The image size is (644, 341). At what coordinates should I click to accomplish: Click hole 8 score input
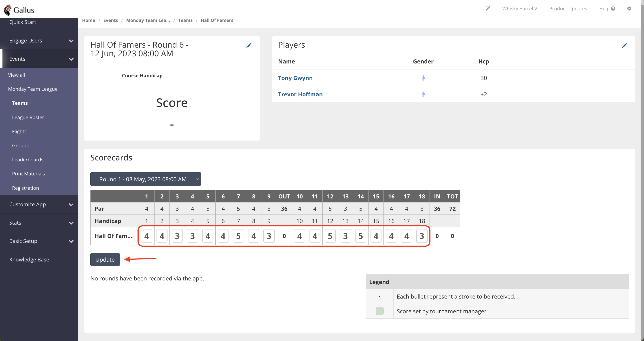coord(254,236)
